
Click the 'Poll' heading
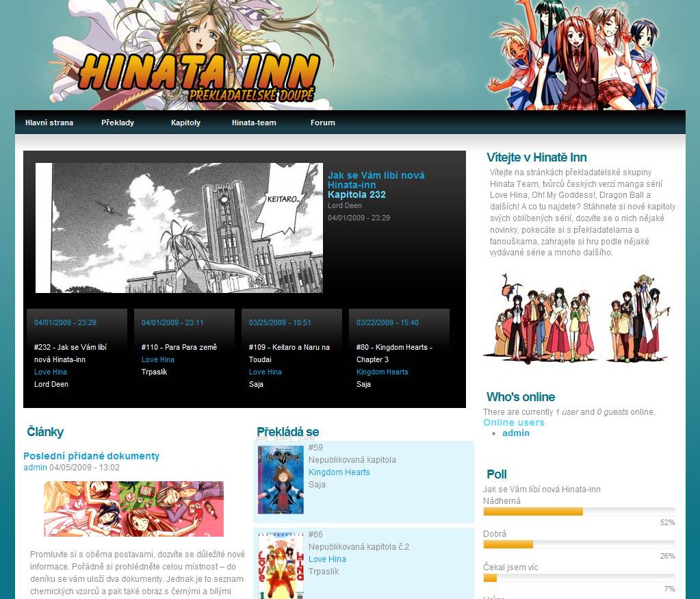coord(496,474)
